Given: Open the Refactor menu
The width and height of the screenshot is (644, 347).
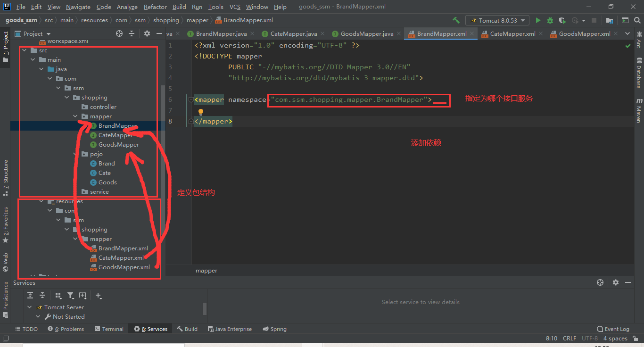Looking at the screenshot, I should pos(155,7).
